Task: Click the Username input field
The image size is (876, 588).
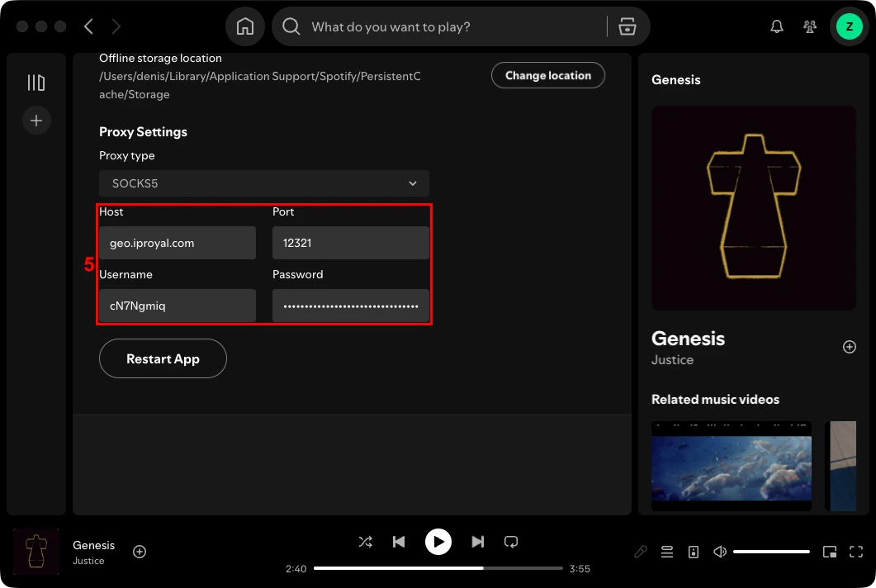Action: [x=178, y=306]
